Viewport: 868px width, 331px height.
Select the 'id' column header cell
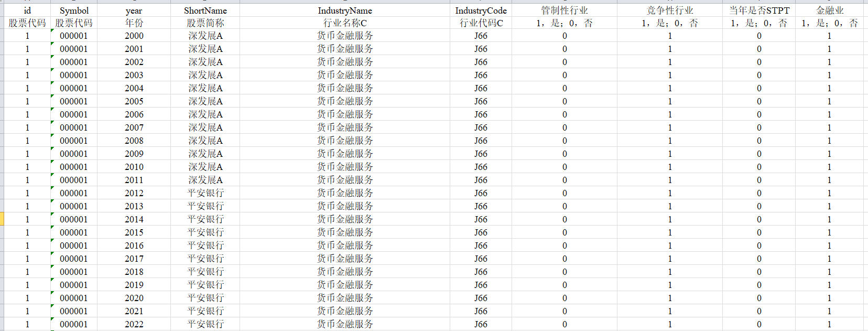pos(27,10)
